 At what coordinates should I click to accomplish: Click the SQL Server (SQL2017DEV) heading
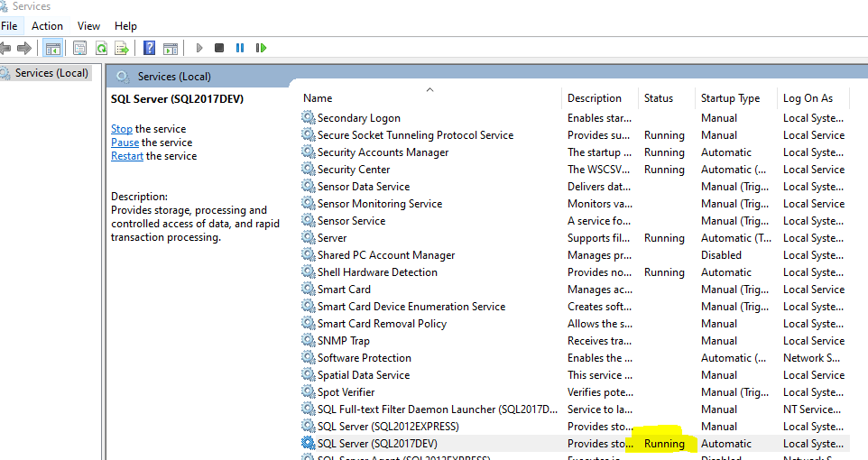(x=177, y=99)
